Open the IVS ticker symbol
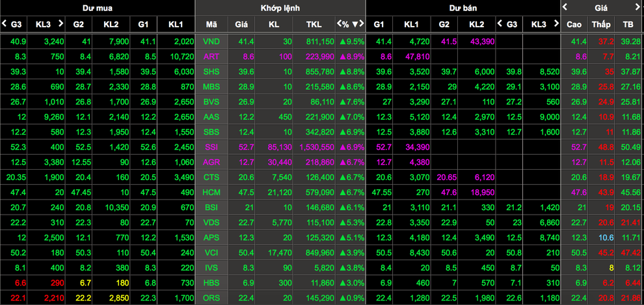Screen dimensions: 644x305 tap(211, 268)
